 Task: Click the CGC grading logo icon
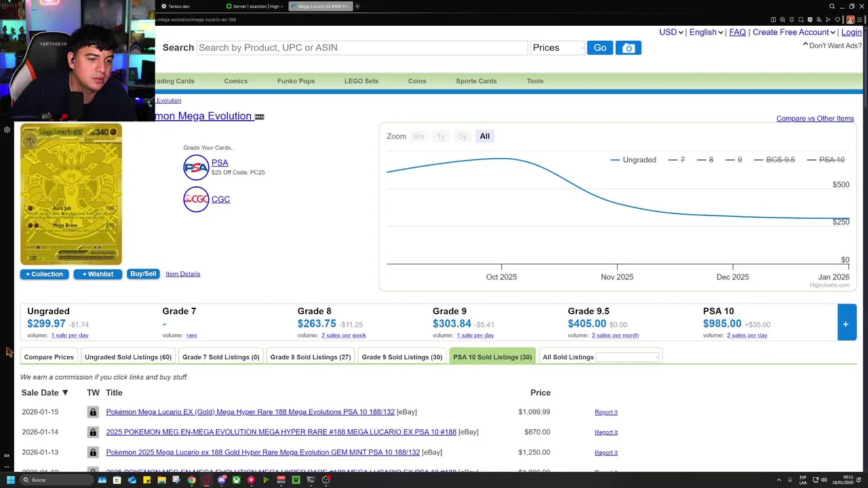click(x=196, y=199)
